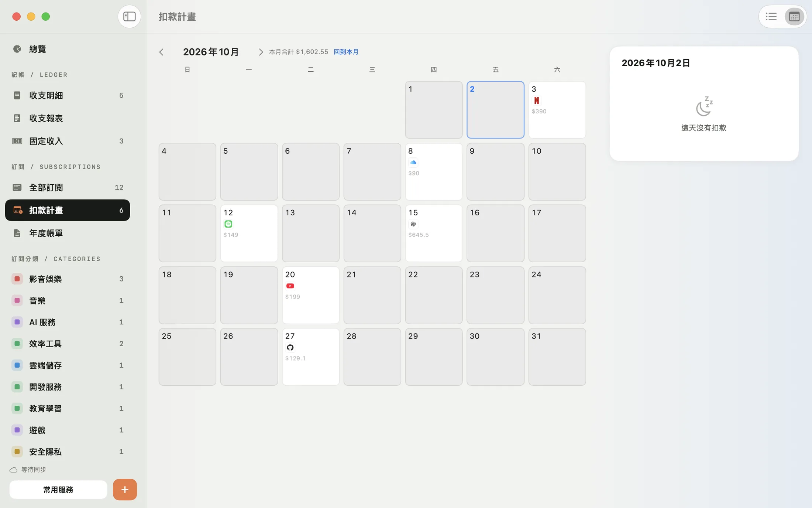Viewport: 812px width, 508px height.
Task: Open 全部訂閱 in sidebar
Action: pos(68,187)
